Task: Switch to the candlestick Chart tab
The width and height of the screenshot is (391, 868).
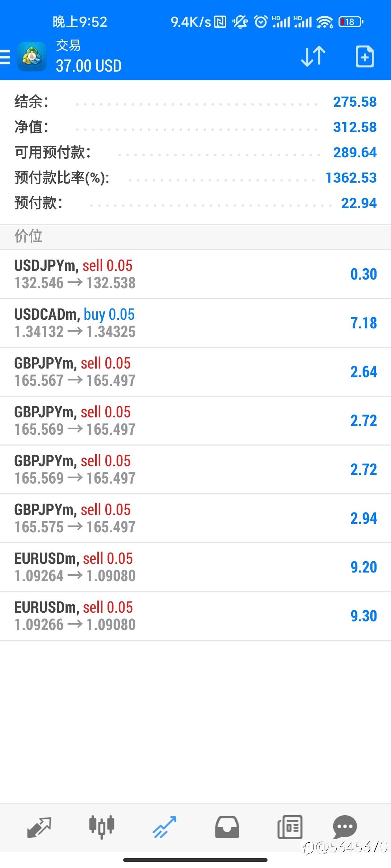Action: [x=102, y=827]
